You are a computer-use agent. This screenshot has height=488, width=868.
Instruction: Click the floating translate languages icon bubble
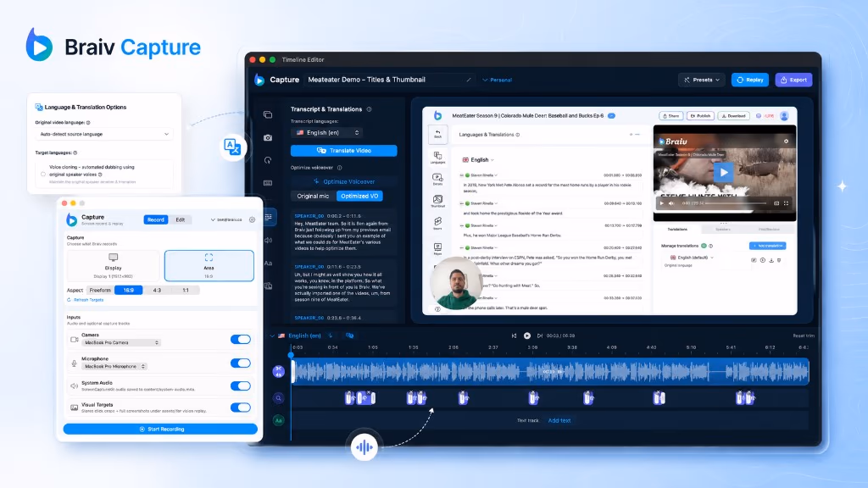(x=232, y=147)
